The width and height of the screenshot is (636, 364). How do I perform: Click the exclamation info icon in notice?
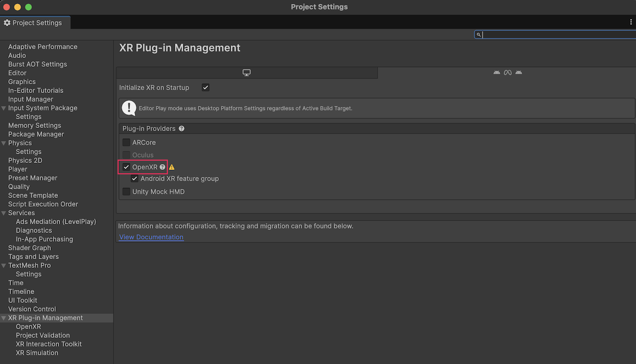click(x=129, y=108)
